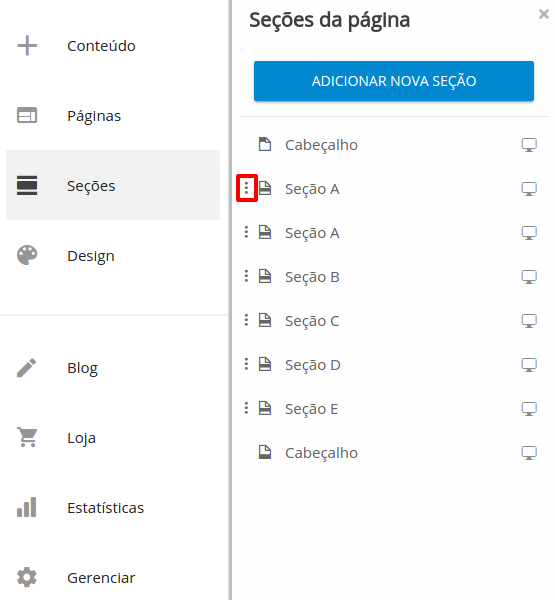Screen dimensions: 555x600
Task: Select the Seção E row label
Action: (312, 409)
